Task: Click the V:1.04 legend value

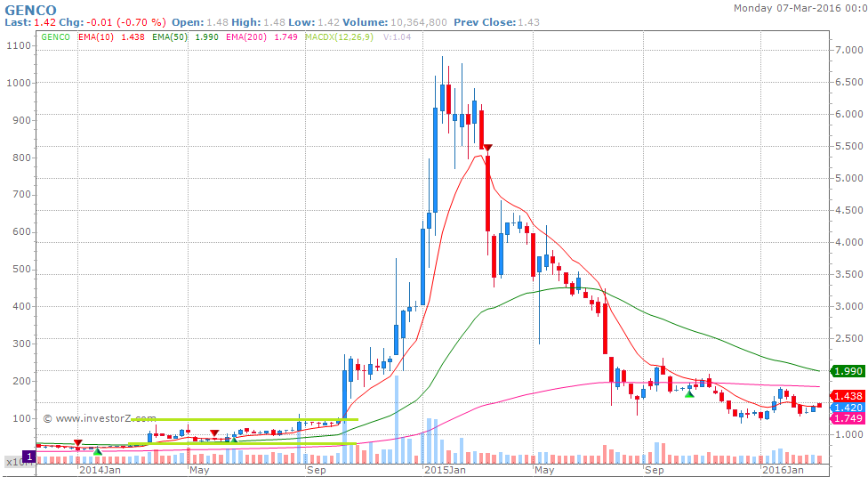Action: point(397,37)
